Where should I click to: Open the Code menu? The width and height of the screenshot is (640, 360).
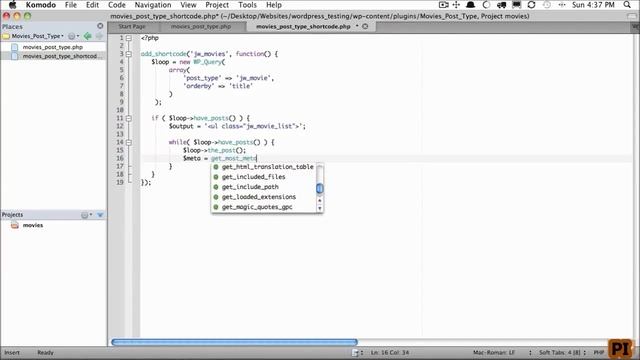(x=117, y=5)
